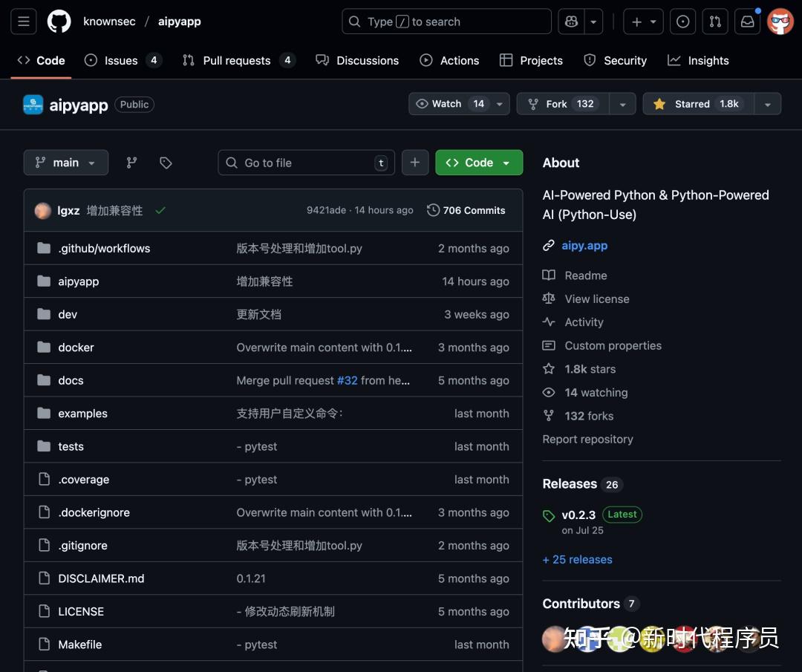The image size is (802, 672).
Task: Open the Watch notifications dropdown
Action: click(x=459, y=104)
